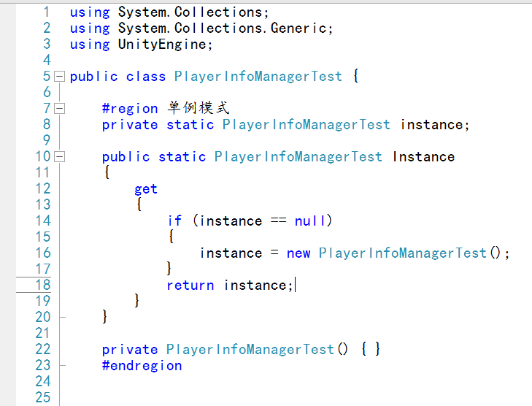This screenshot has height=406, width=532.
Task: Click the '#endregion' directive on line 23
Action: tap(142, 366)
